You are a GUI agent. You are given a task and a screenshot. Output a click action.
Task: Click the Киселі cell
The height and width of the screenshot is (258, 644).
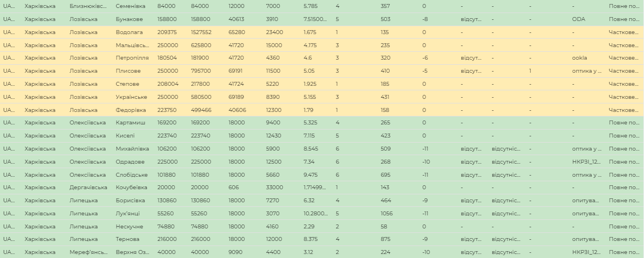pos(125,136)
